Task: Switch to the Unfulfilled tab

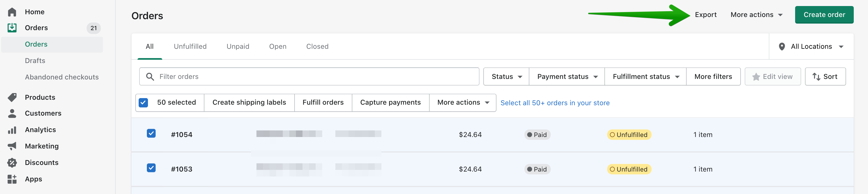Action: [190, 47]
